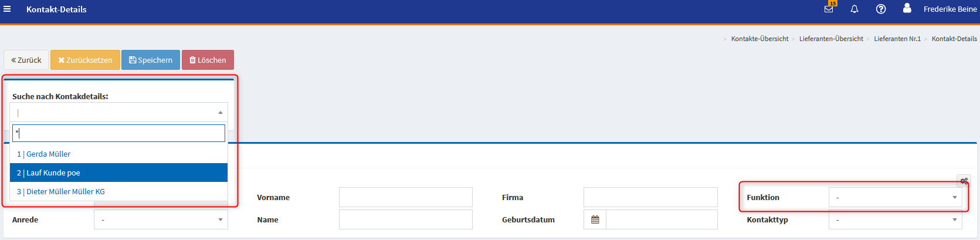Expand the Funktion dropdown
980x240 pixels.
coord(895,197)
